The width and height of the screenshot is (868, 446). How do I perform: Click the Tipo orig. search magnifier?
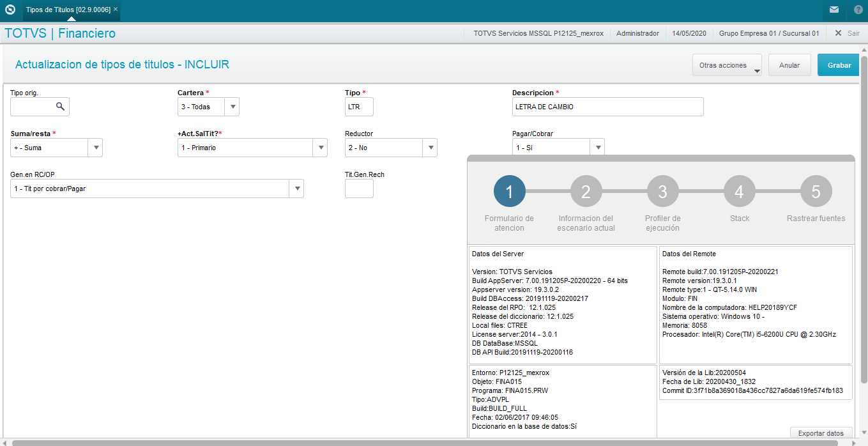[x=60, y=107]
